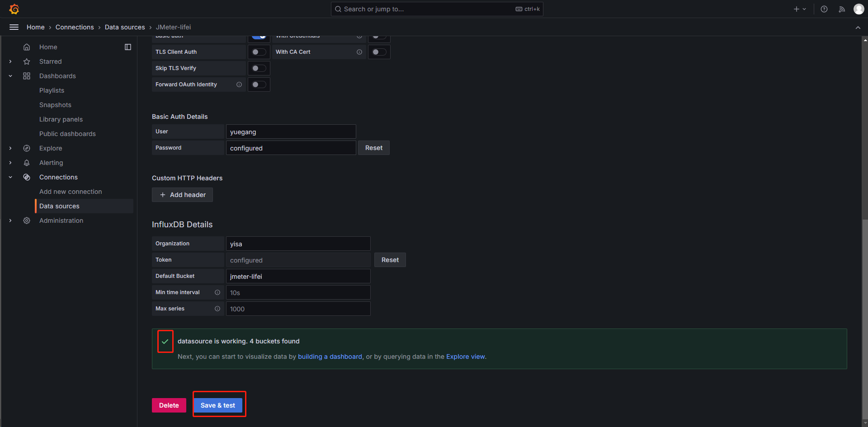Toggle the With CA Cert switch
Screen dimensions: 868x427
click(x=379, y=52)
